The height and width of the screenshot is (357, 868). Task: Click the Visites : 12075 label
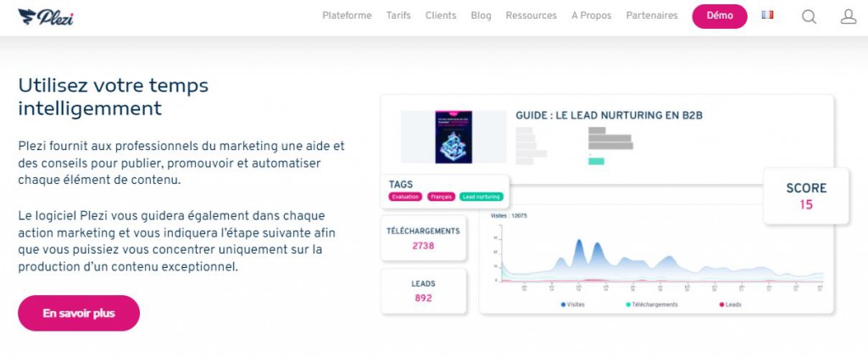(x=509, y=216)
